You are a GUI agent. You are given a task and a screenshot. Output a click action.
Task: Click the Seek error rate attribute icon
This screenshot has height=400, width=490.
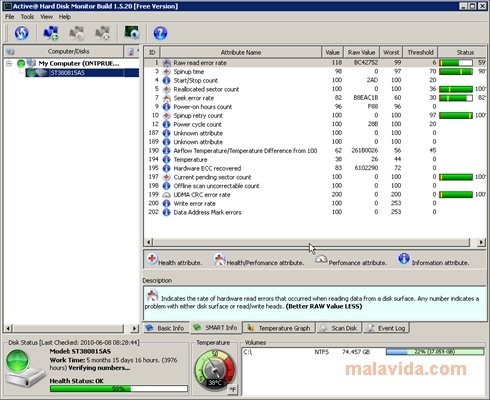click(166, 98)
